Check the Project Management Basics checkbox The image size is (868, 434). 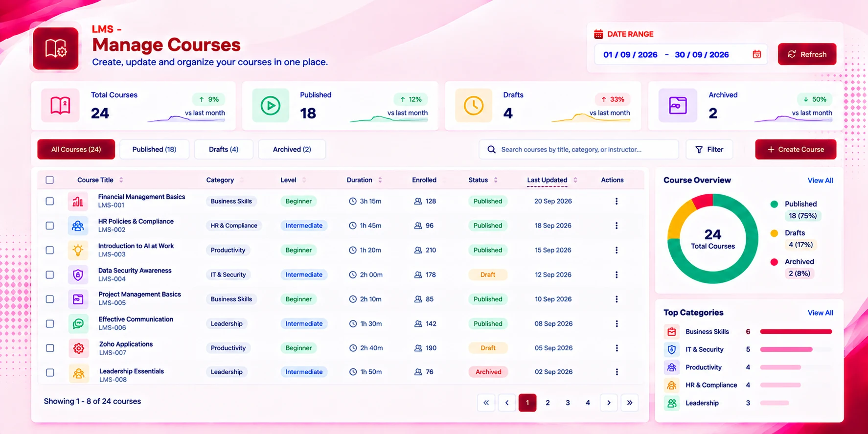coord(49,299)
